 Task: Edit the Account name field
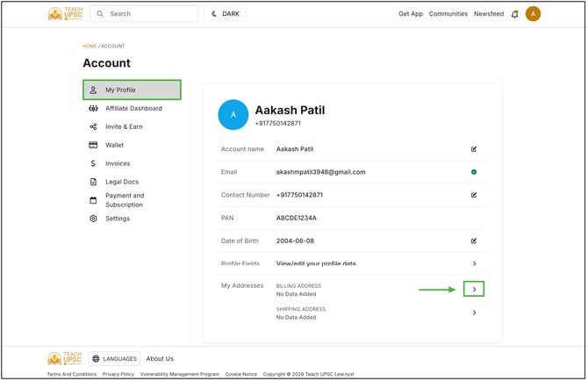click(476, 149)
